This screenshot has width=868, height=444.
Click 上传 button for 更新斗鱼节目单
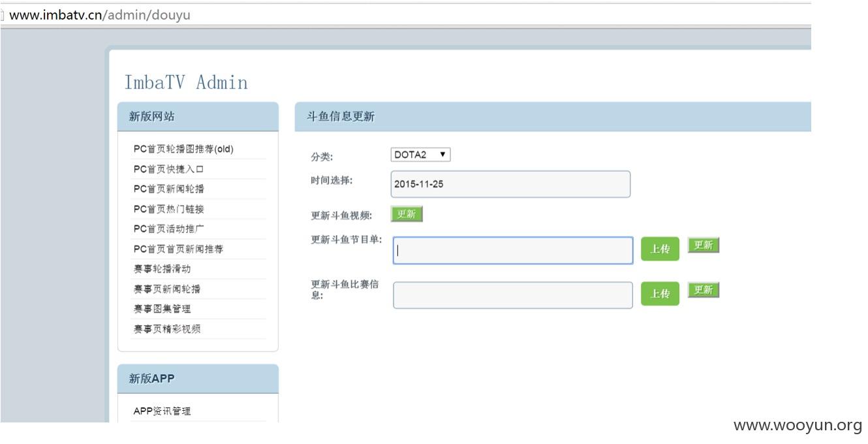660,249
